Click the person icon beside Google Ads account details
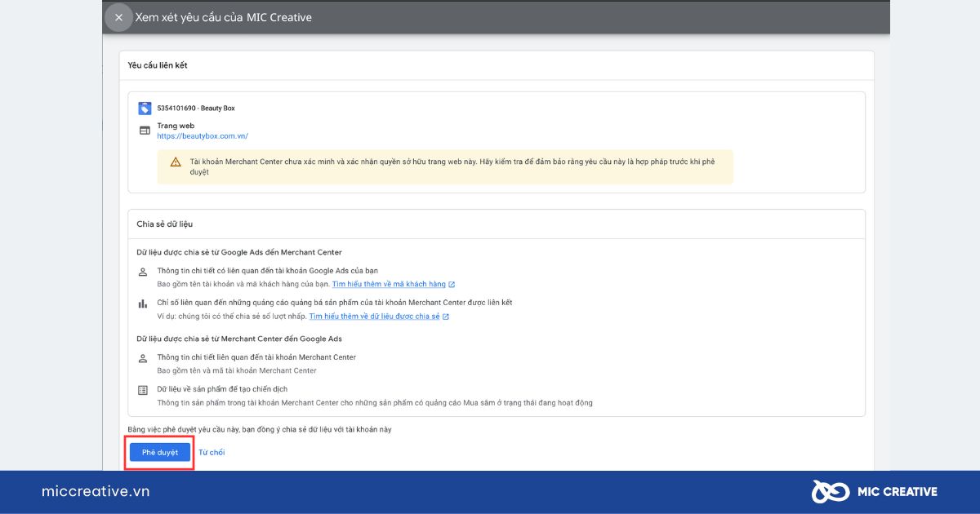The height and width of the screenshot is (514, 980). tap(143, 272)
